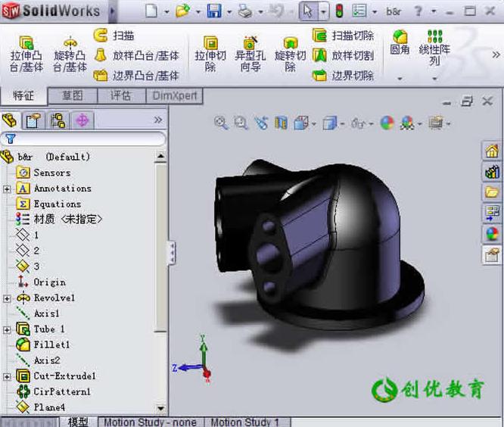Open dropdown under 圆角 fillet

[400, 79]
